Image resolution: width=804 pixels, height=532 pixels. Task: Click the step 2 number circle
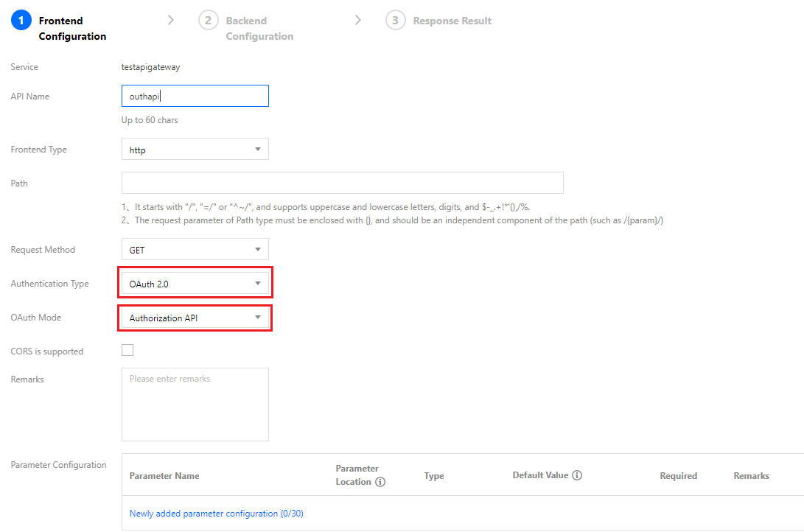209,21
